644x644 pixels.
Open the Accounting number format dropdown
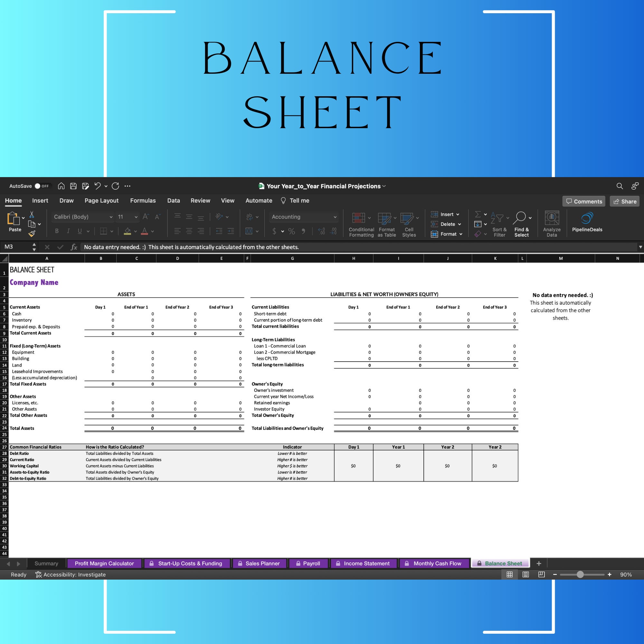pos(303,217)
